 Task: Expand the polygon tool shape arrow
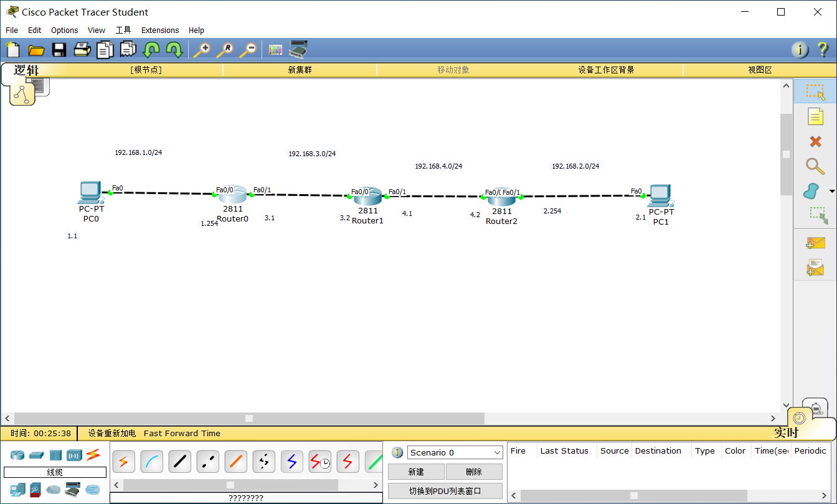[831, 191]
